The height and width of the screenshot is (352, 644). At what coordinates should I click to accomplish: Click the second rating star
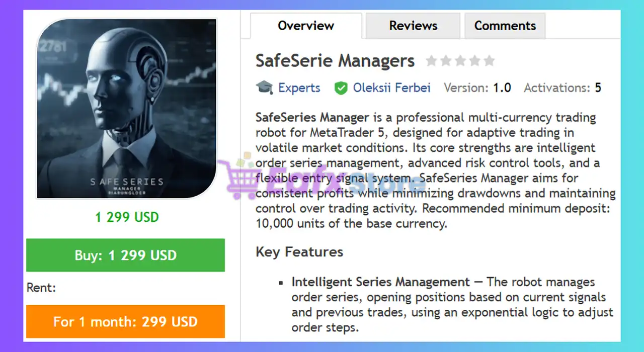tap(446, 61)
